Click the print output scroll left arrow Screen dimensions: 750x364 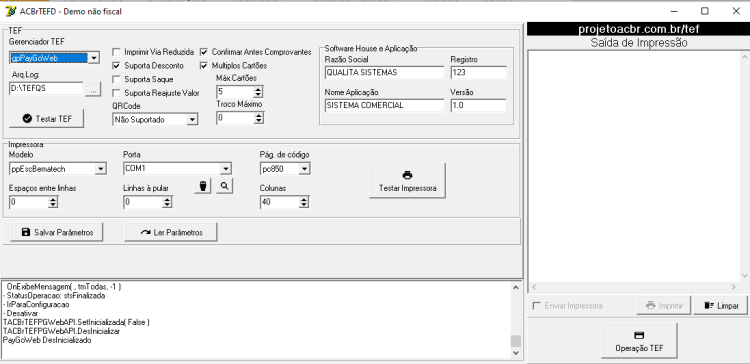(x=534, y=287)
